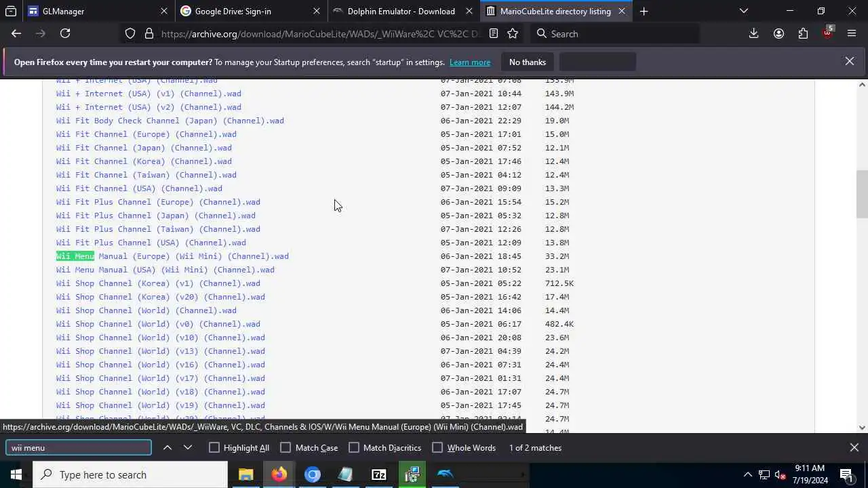Switch to Google Drive Sign-in tab
The width and height of the screenshot is (868, 488).
tap(250, 11)
